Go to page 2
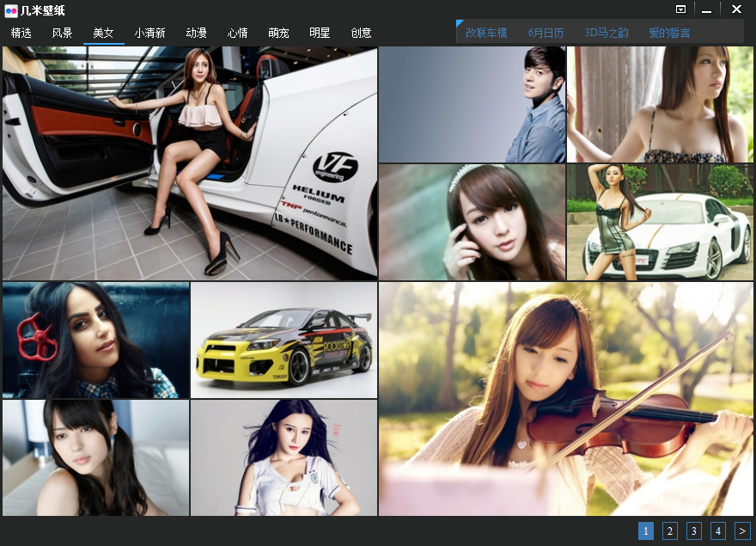The width and height of the screenshot is (756, 546). [670, 531]
